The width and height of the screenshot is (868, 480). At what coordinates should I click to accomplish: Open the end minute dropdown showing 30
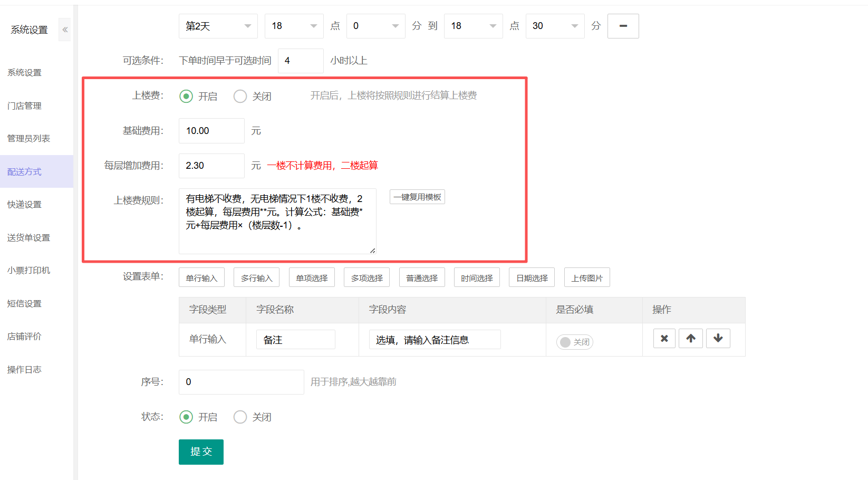coord(555,26)
